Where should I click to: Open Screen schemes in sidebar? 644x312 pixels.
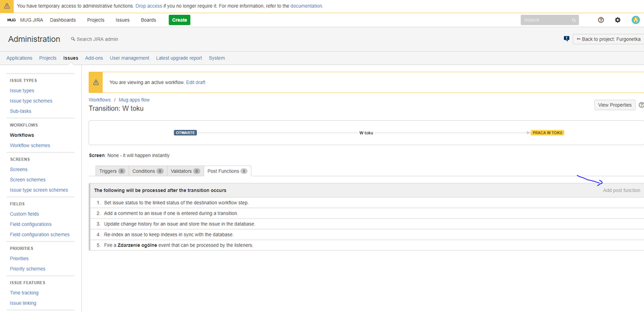point(28,180)
